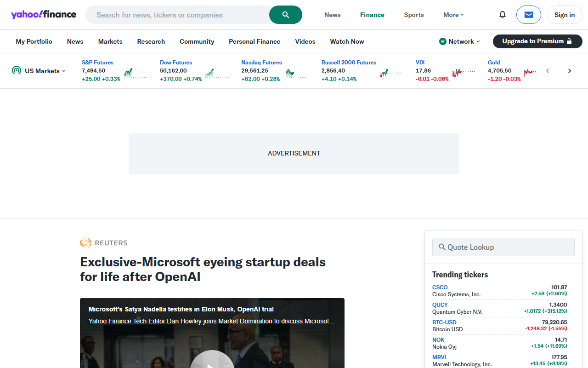The width and height of the screenshot is (588, 368).
Task: Open the Personal Finance tab
Action: (x=254, y=41)
